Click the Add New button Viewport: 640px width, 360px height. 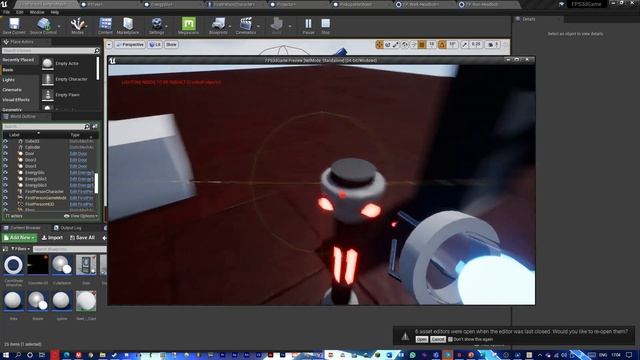[x=19, y=238]
